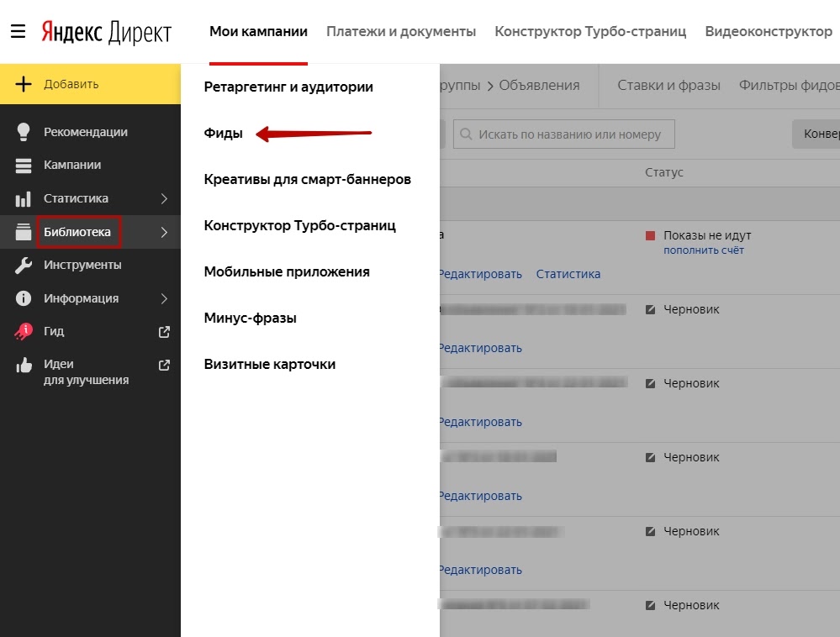Select Минус-фразы menu item
The height and width of the screenshot is (637, 840).
(251, 318)
